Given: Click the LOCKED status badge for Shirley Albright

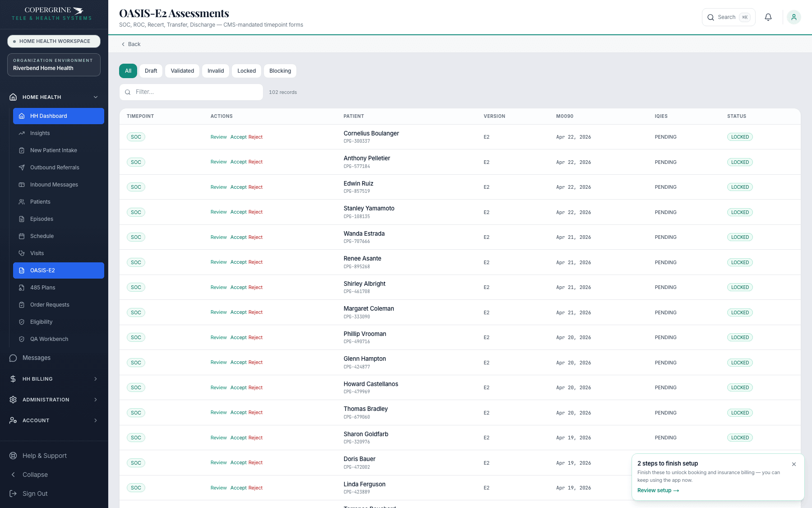Looking at the screenshot, I should (740, 287).
